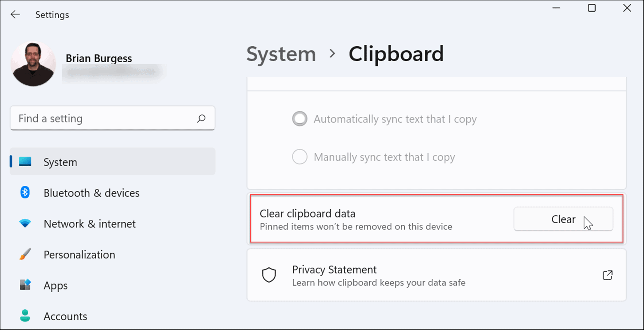Select Automatically sync text that I copy
This screenshot has height=330, width=644.
point(299,119)
